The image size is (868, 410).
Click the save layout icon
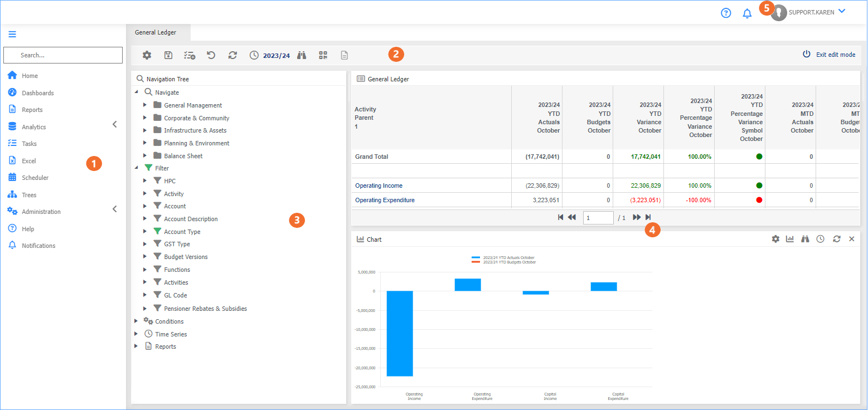click(168, 55)
